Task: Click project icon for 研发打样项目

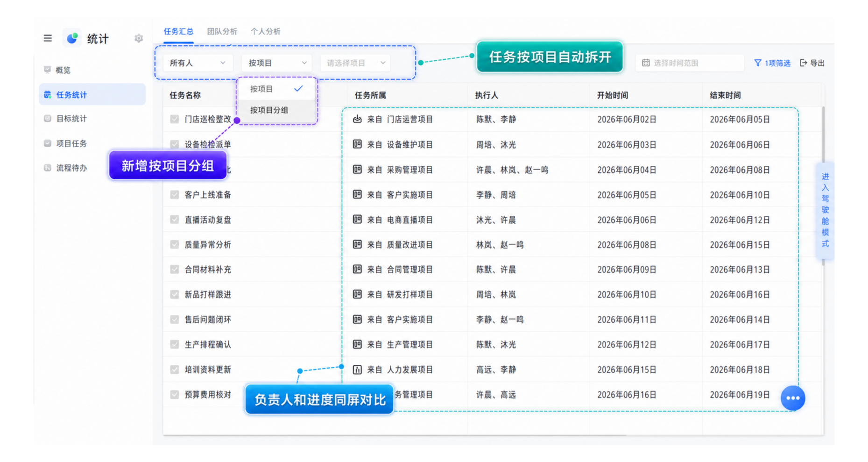Action: click(357, 294)
